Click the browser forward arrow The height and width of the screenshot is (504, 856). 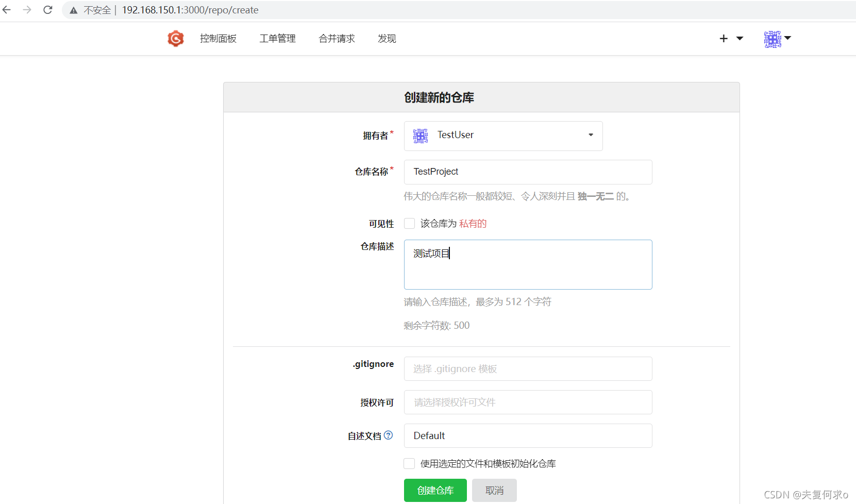point(27,10)
